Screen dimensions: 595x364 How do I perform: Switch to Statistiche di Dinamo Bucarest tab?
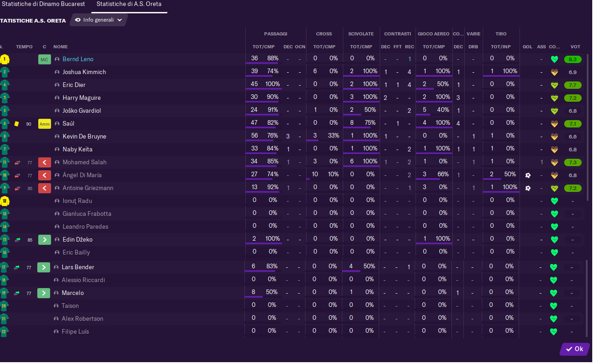pyautogui.click(x=44, y=4)
